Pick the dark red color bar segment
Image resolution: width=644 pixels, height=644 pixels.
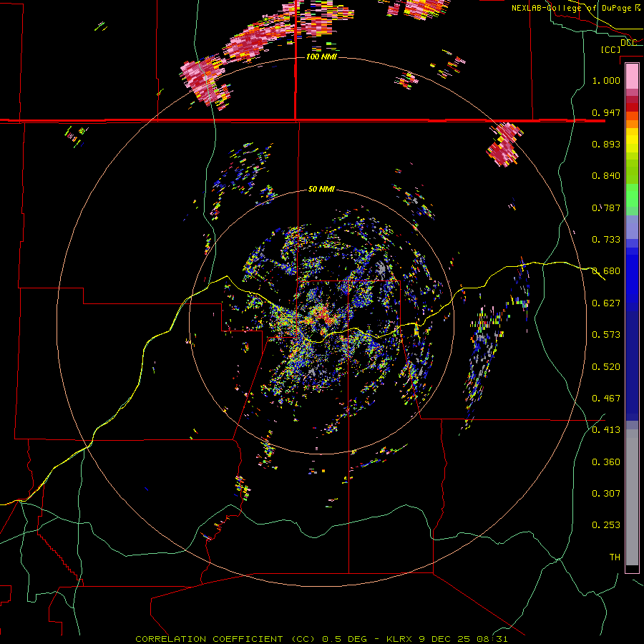pos(632,107)
